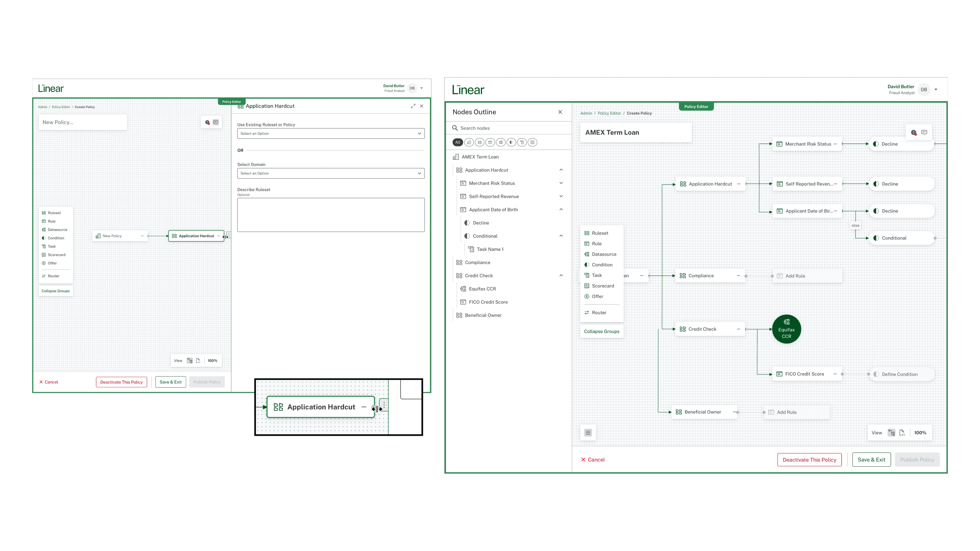
Task: Choose Router in the right canvas palette
Action: click(599, 312)
